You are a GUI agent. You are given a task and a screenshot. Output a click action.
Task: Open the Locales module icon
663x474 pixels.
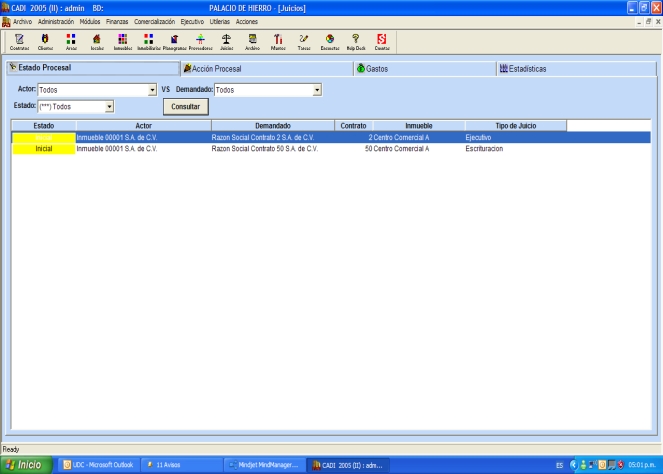(97, 41)
